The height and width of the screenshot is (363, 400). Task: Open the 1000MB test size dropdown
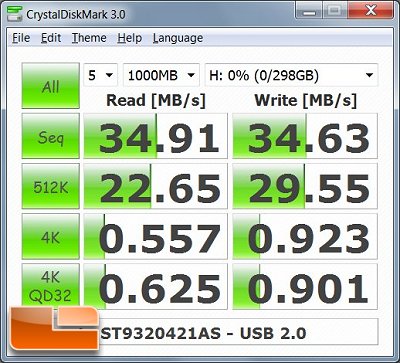[x=161, y=75]
